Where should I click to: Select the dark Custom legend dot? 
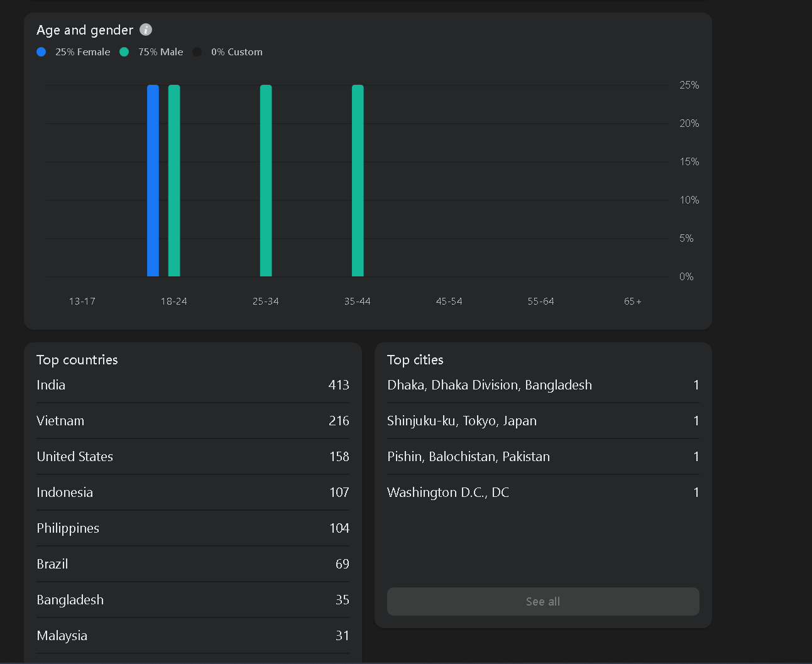click(197, 52)
